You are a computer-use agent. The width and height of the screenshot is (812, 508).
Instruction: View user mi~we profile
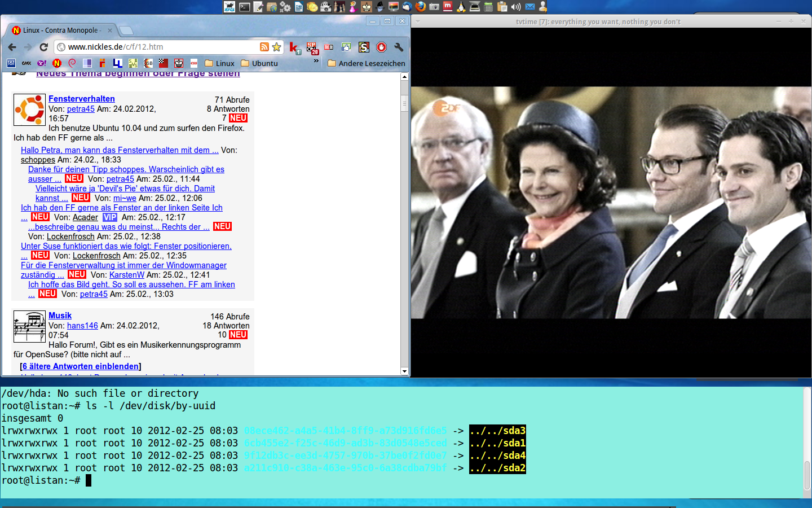(x=125, y=198)
